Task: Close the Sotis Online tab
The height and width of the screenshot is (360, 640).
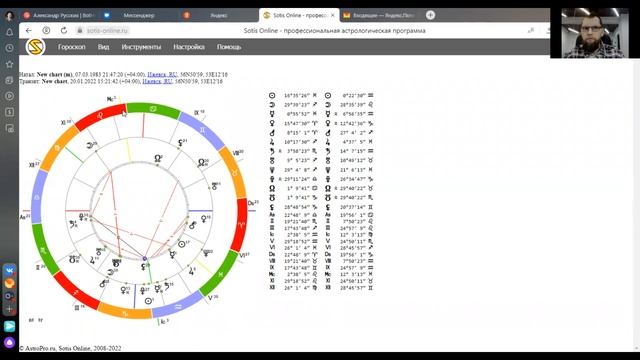Action: coord(333,15)
